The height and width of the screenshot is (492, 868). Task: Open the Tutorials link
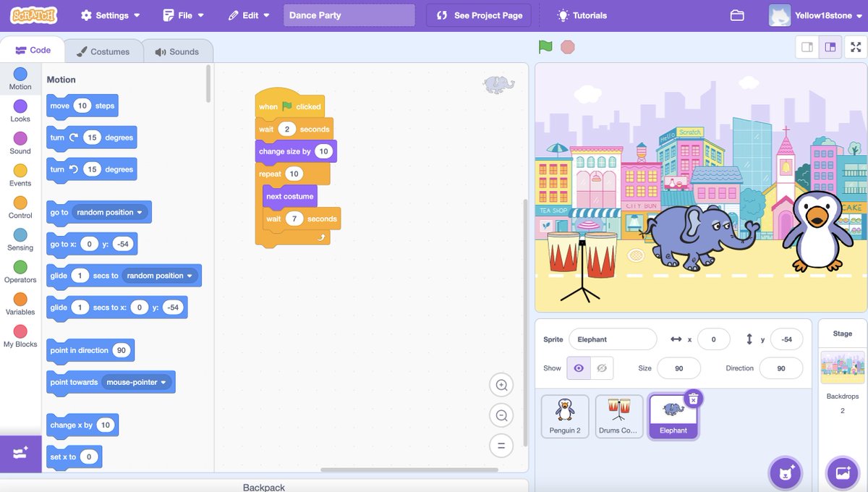582,15
